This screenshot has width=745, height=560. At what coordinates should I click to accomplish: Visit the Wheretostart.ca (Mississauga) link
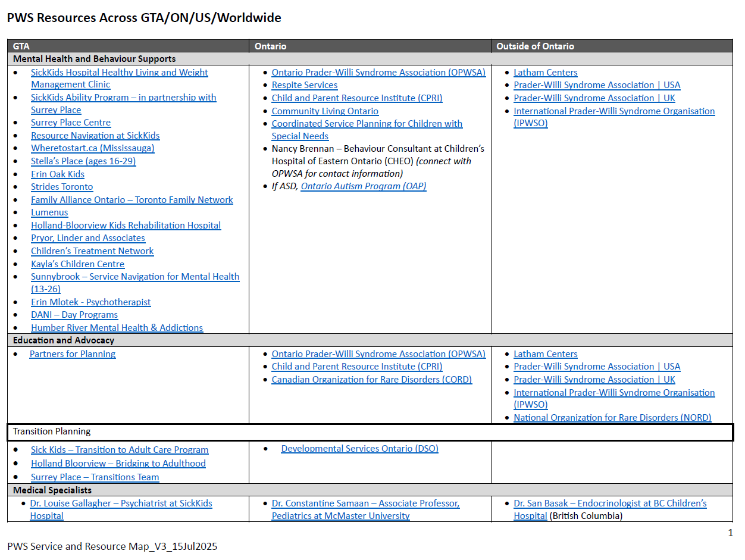[92, 148]
